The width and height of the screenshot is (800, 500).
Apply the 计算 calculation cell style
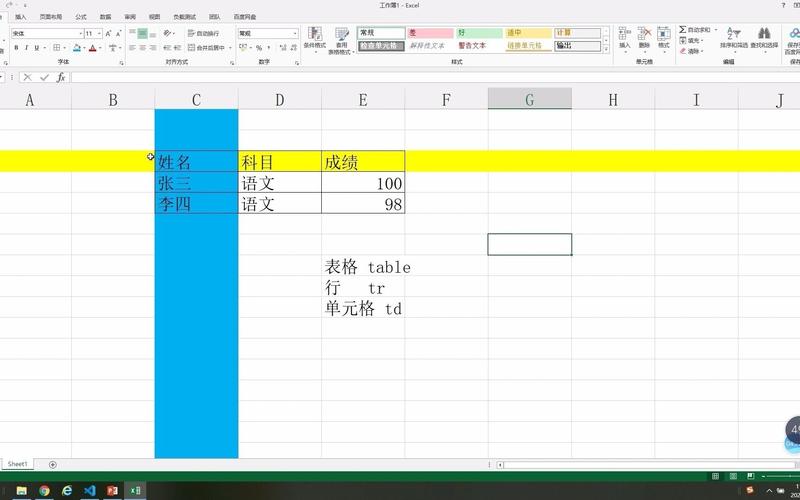click(577, 33)
